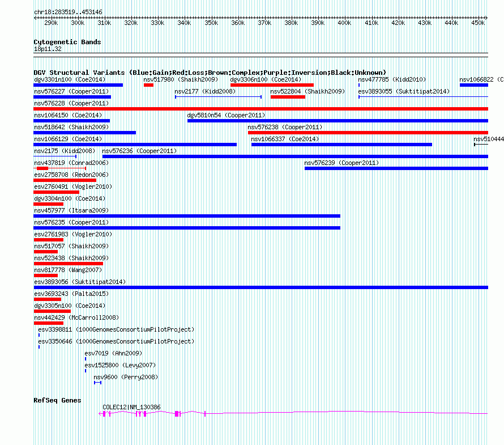This screenshot has height=445, width=504.
Task: Click the nsv576238 (Cooper2011) variant label
Action: tap(285, 127)
